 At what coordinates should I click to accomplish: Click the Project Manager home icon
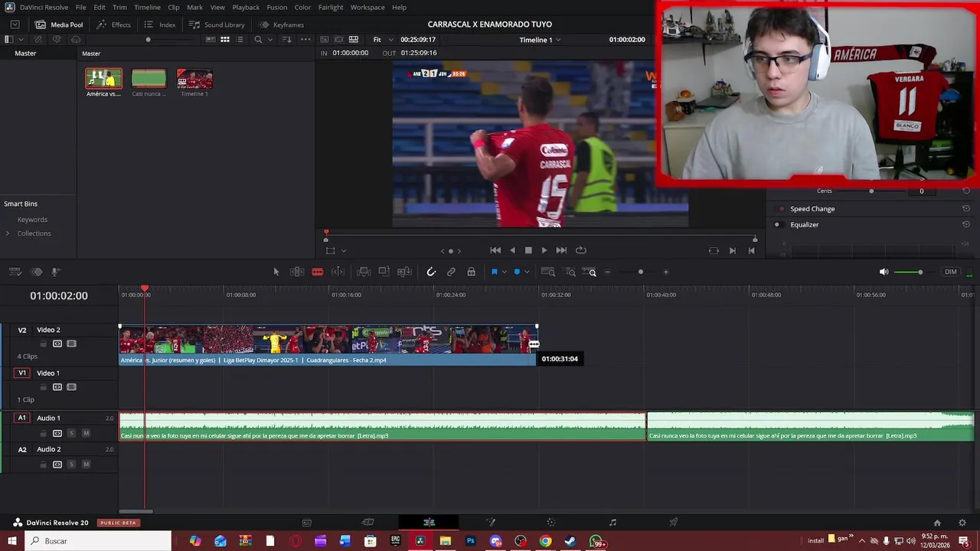(937, 523)
